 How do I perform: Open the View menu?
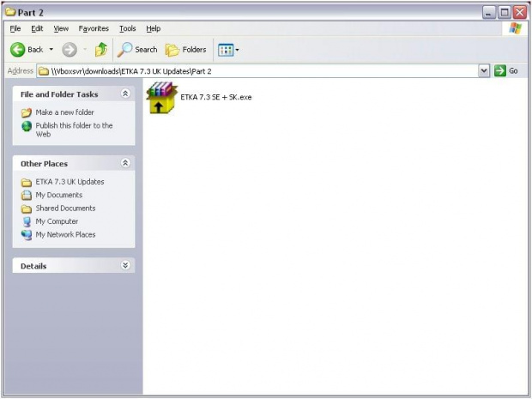[61, 28]
